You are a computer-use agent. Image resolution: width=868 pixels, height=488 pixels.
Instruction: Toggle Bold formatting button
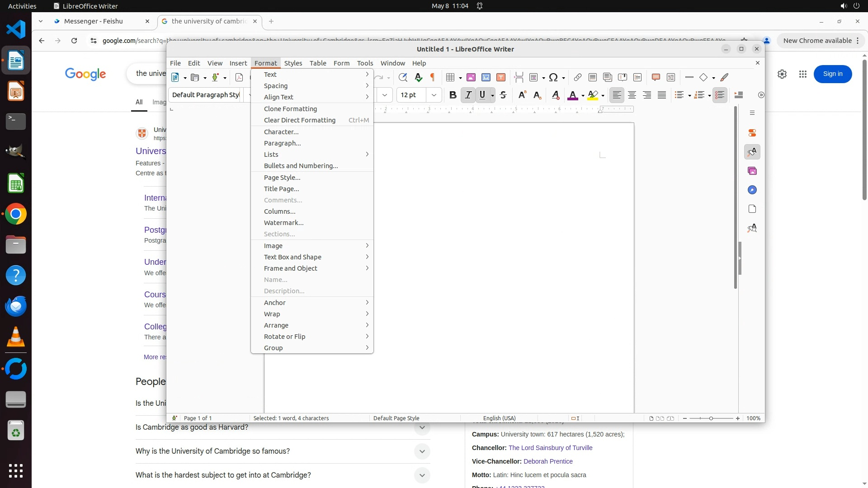coord(453,95)
